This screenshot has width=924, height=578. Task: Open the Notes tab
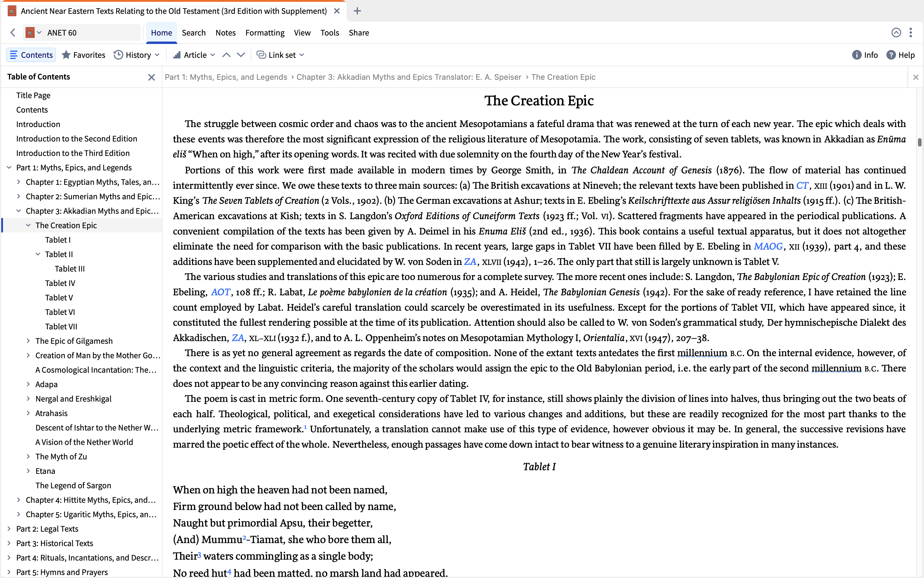pos(225,33)
